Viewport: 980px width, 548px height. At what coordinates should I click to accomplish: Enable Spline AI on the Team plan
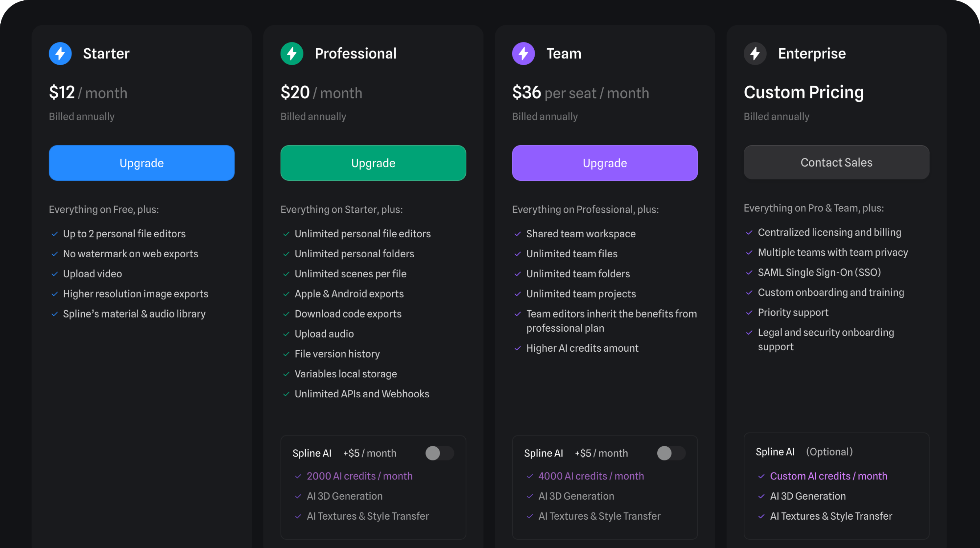671,453
